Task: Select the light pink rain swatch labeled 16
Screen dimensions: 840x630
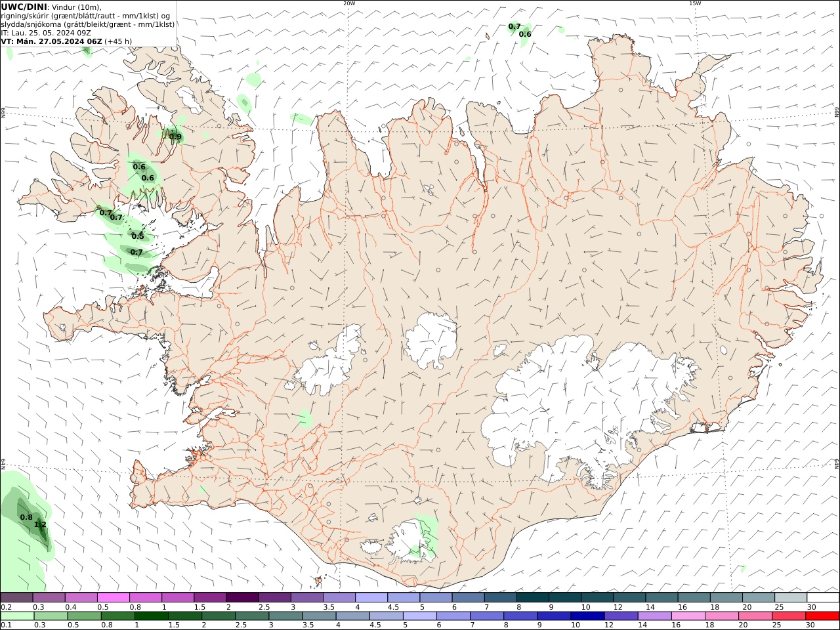Action: [688, 616]
